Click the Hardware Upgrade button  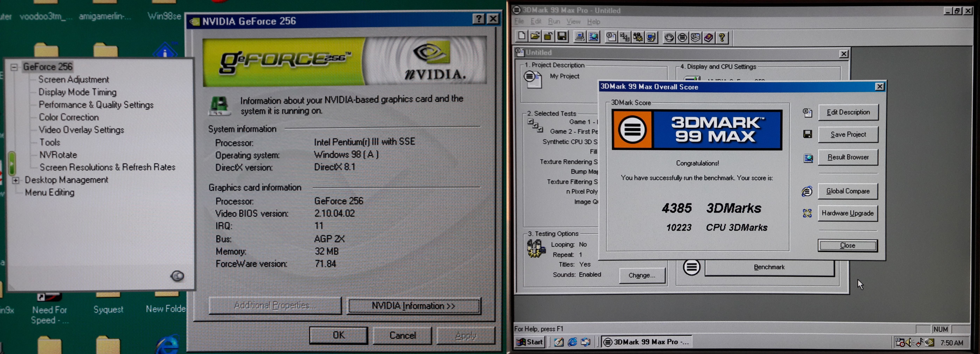tap(848, 213)
